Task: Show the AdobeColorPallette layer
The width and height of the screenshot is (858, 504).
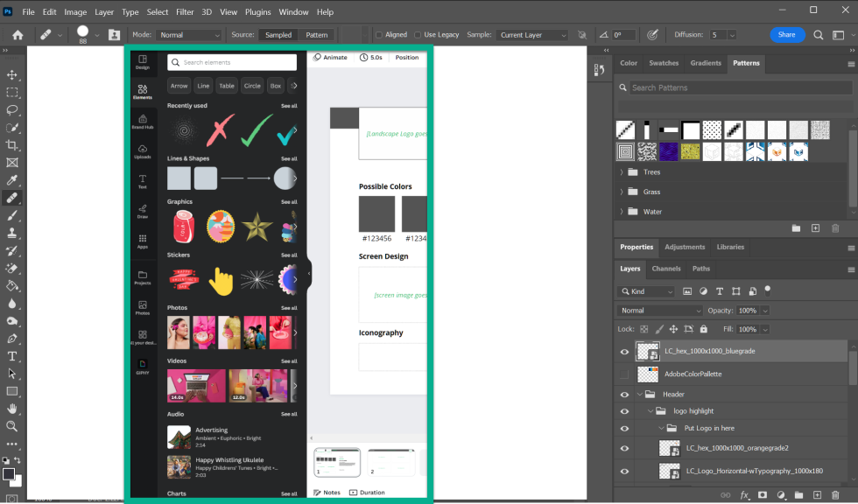Action: [x=624, y=374]
